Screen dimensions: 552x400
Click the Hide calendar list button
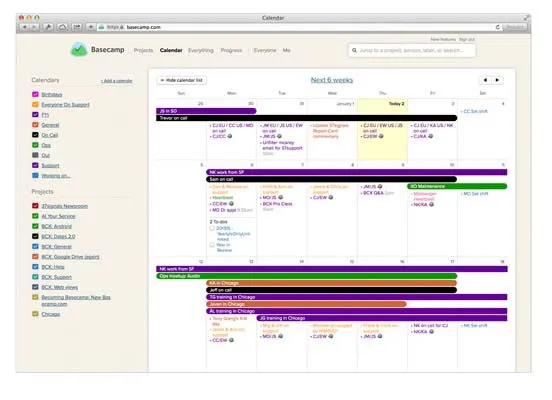click(182, 80)
